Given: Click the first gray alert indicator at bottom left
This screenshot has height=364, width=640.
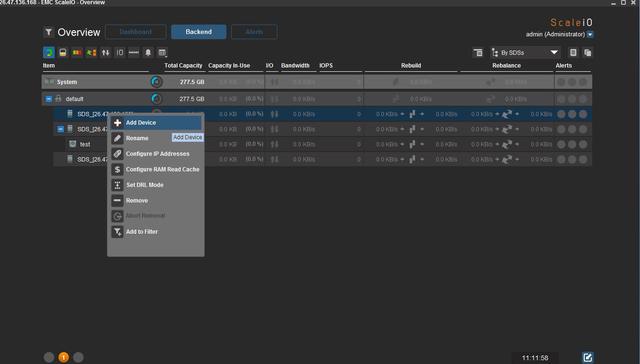Looking at the screenshot, I should click(49, 357).
